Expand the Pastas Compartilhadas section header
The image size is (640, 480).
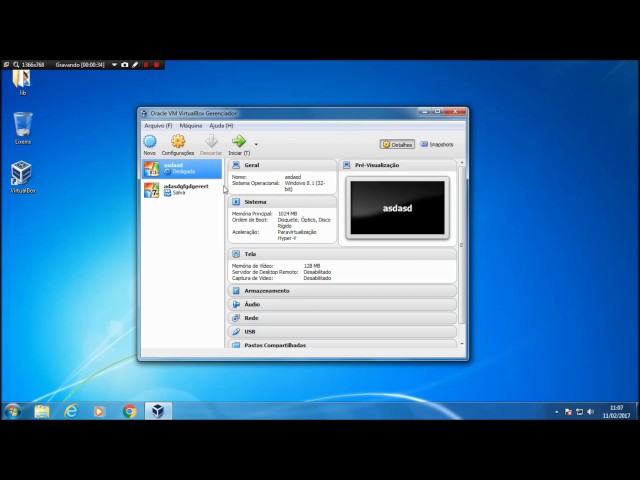[342, 344]
